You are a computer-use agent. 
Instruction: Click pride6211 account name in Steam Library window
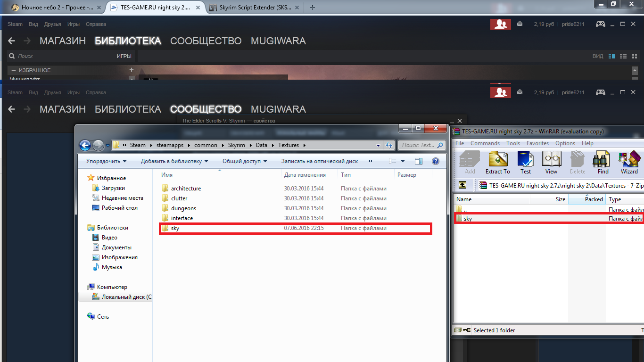tap(573, 24)
